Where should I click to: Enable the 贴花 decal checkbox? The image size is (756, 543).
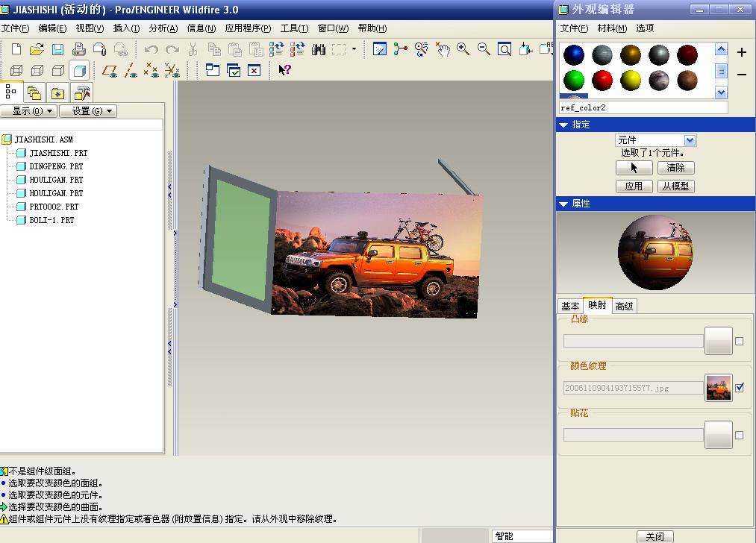click(739, 435)
